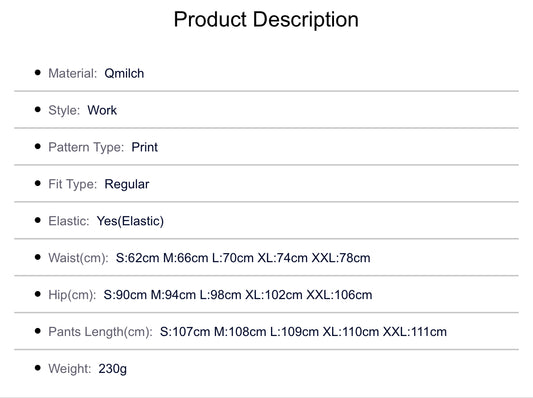533x398 pixels.
Task: Click the bullet point beside Material
Action: [x=38, y=72]
